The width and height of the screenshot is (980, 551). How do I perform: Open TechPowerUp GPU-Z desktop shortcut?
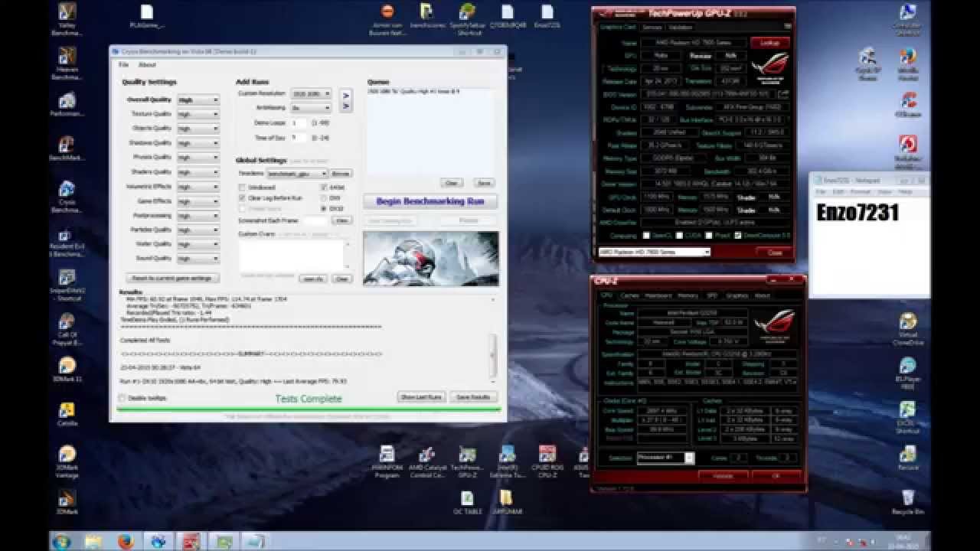point(467,461)
